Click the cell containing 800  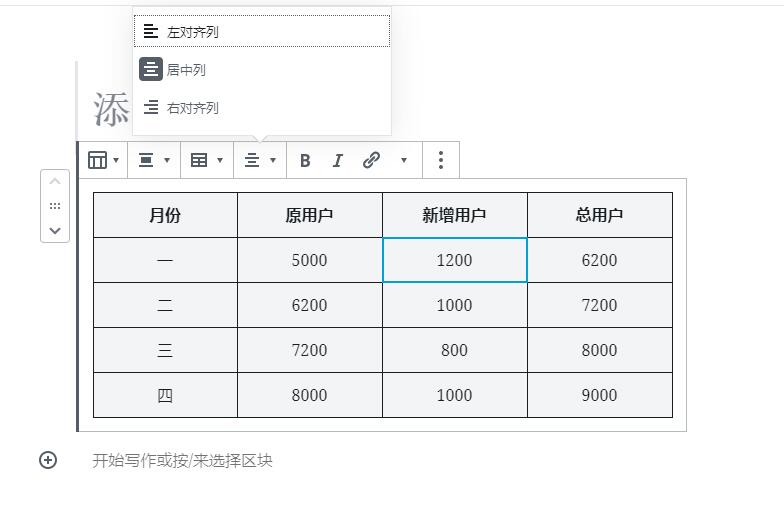point(455,350)
